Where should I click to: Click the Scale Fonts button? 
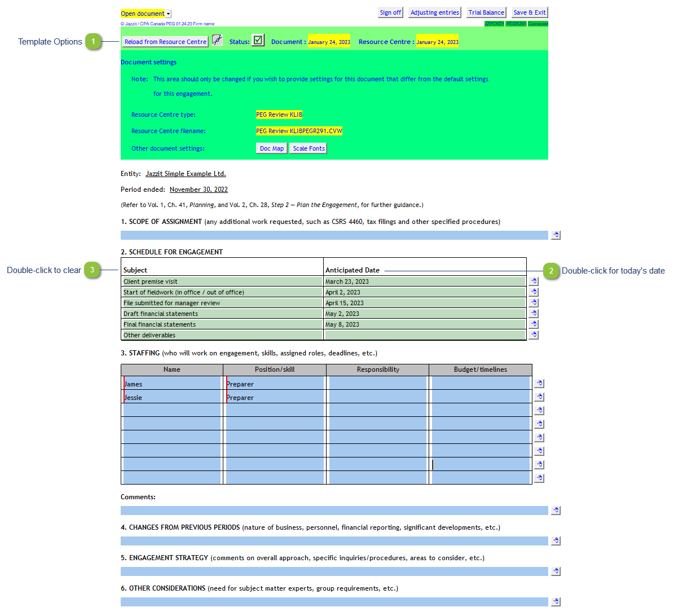[309, 148]
